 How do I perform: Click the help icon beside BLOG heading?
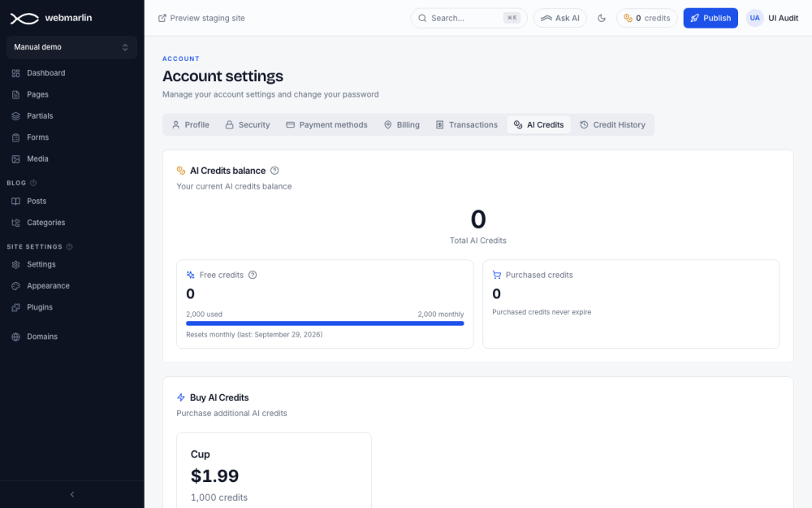pyautogui.click(x=33, y=183)
